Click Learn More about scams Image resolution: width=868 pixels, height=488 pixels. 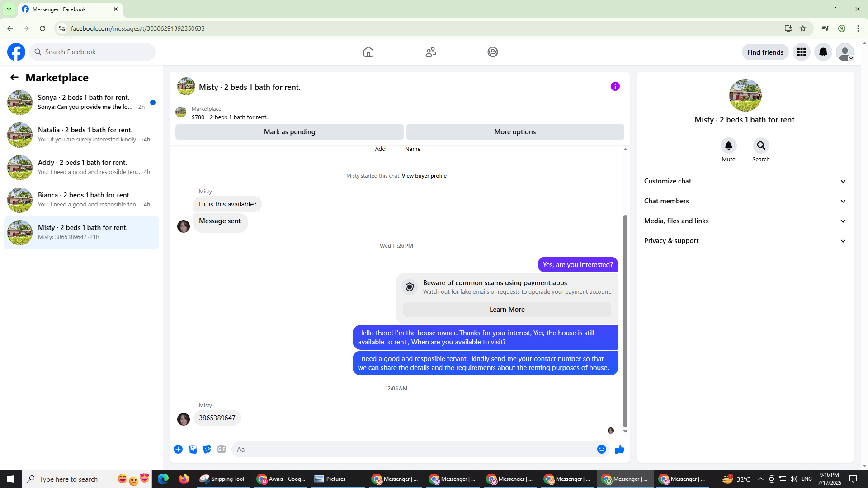507,310
